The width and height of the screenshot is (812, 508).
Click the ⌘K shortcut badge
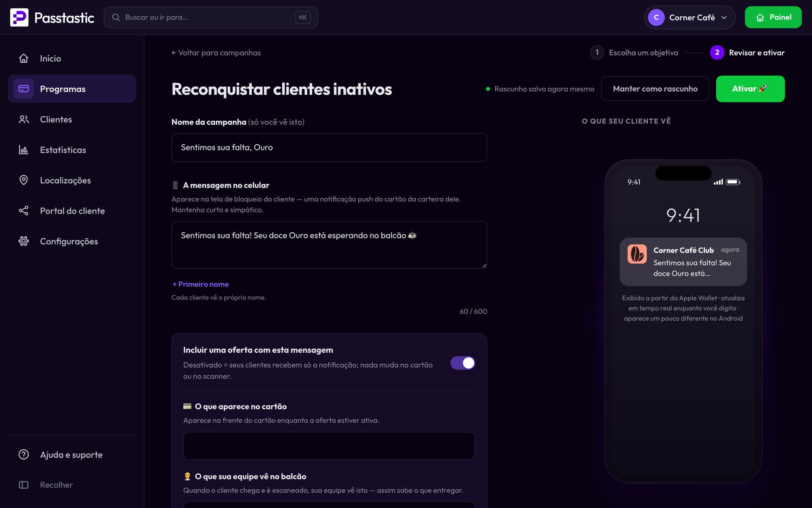(x=303, y=17)
